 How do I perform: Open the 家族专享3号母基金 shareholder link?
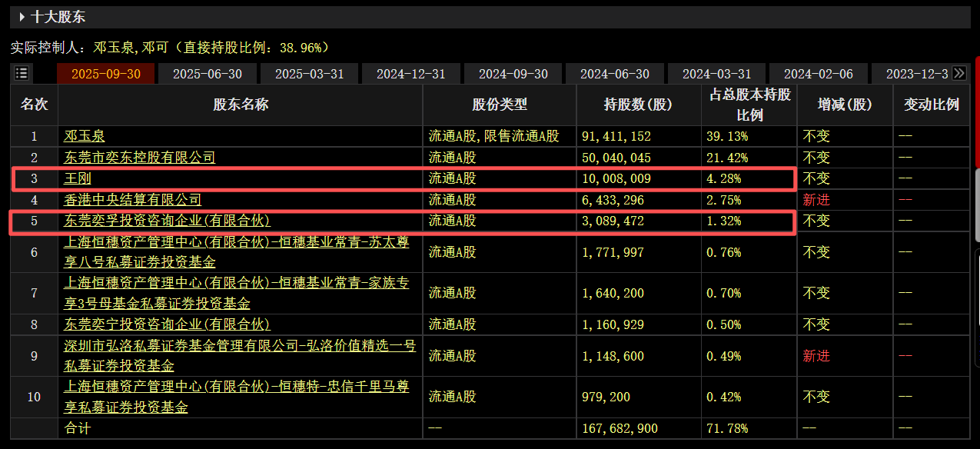click(x=236, y=293)
